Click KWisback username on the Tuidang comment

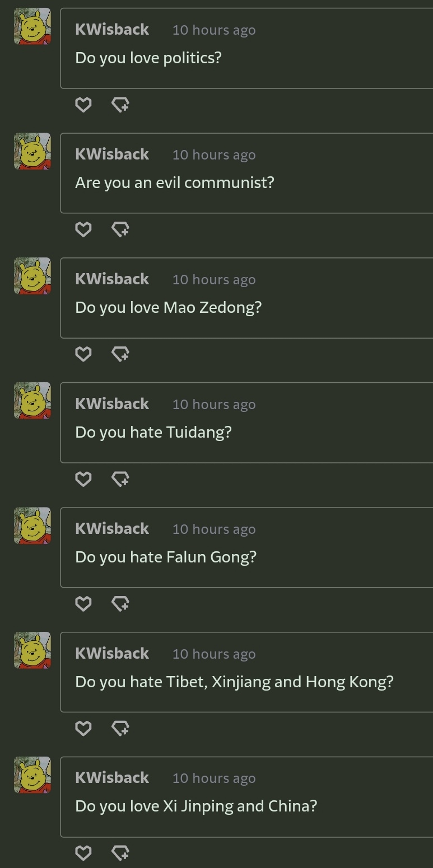(112, 404)
